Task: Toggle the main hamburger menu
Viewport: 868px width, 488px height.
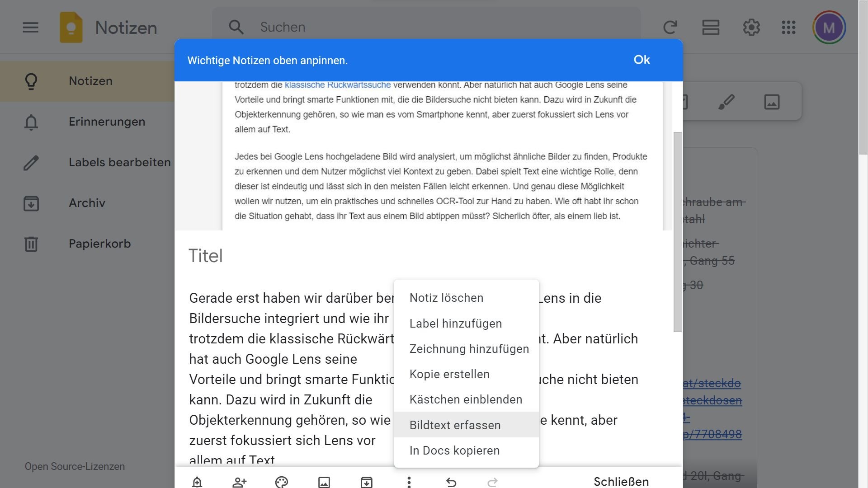Action: [x=31, y=28]
